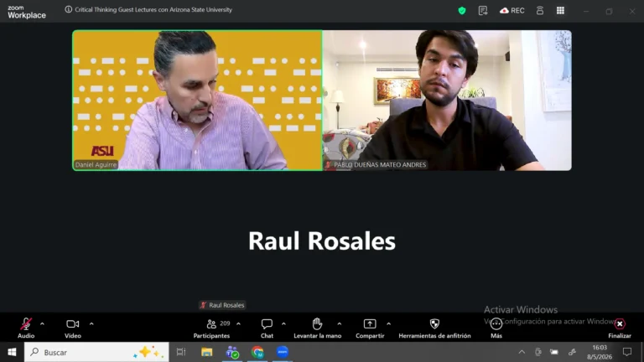Screen dimensions: 644x362
Task: Click the battery icon in system tray
Action: (554, 352)
